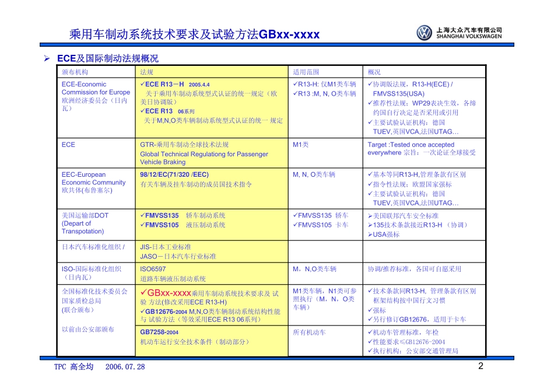Click '机动车管理标准, 年检' line
This screenshot has height=392, width=554.
point(403,332)
